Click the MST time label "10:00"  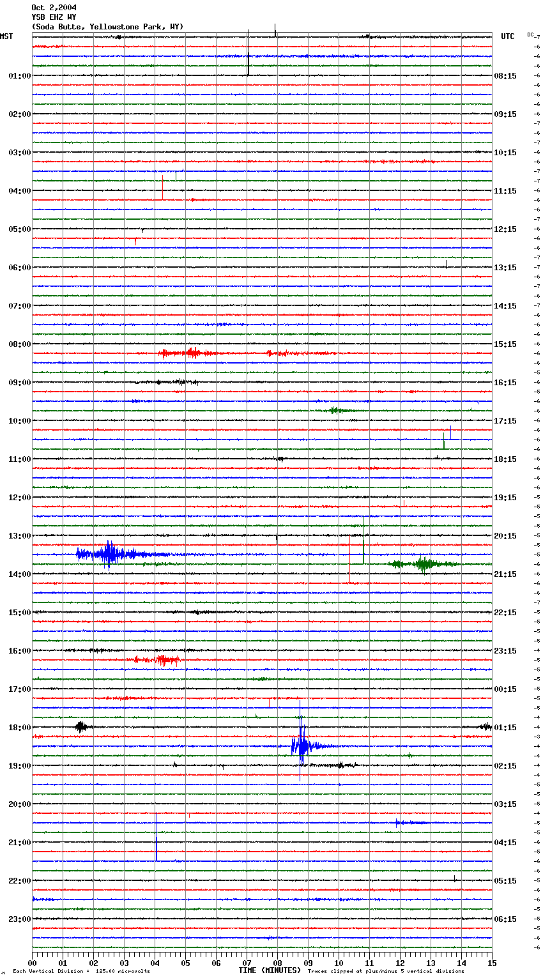pyautogui.click(x=20, y=421)
